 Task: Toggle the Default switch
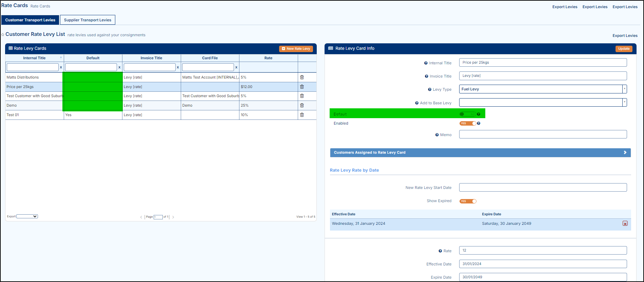(468, 114)
